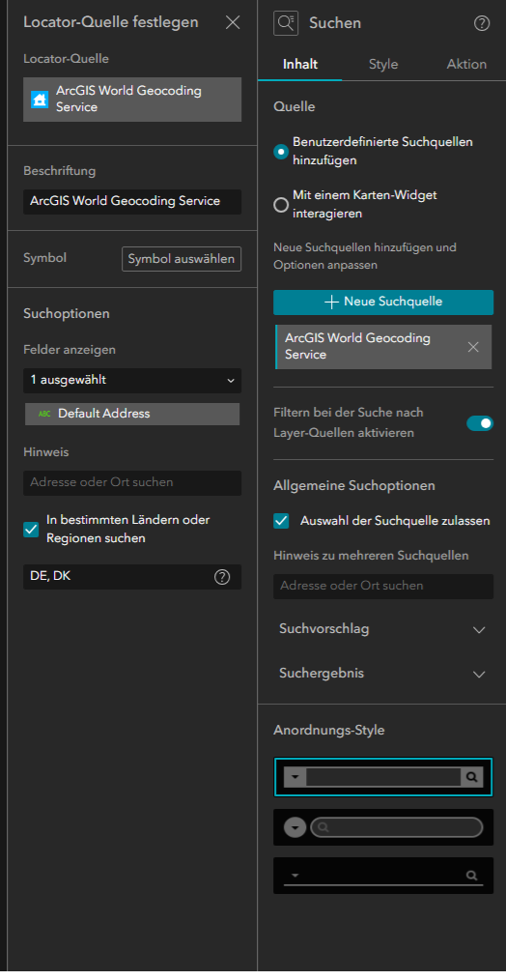506x980 pixels.
Task: Toggle Filtern bei der Suche nach Layer-Quellen
Action: point(480,423)
